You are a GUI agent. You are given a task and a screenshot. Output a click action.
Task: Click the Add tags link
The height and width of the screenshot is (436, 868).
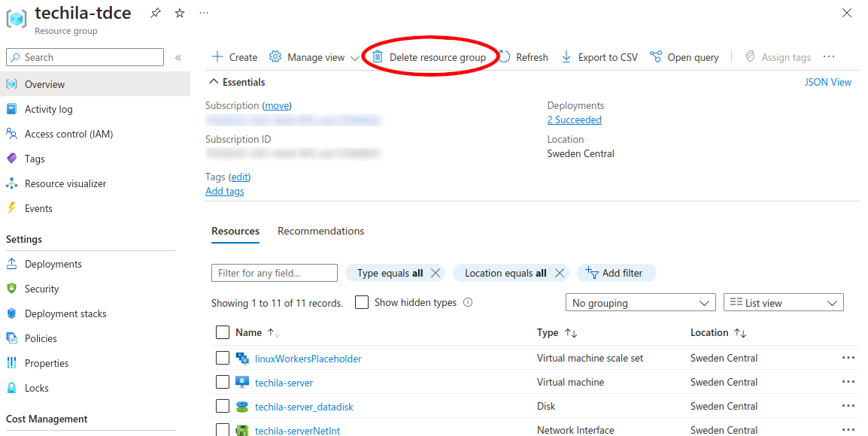pyautogui.click(x=224, y=191)
